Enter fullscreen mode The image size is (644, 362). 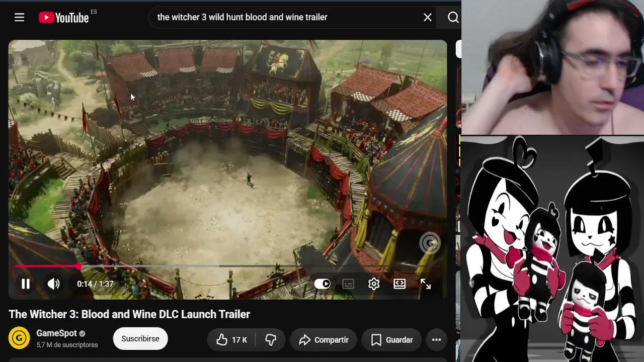coord(426,284)
